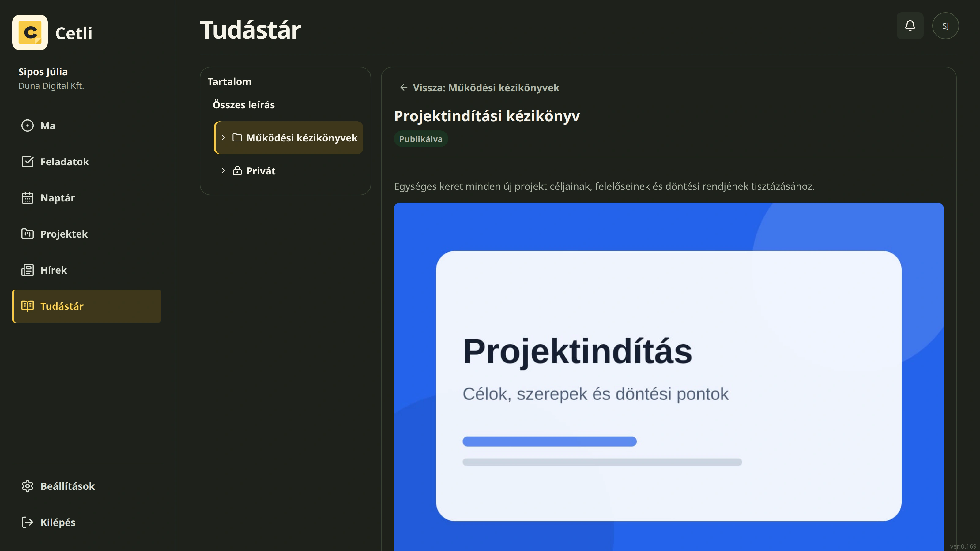Click the lock icon beside Privát
The height and width of the screenshot is (551, 980).
[237, 171]
